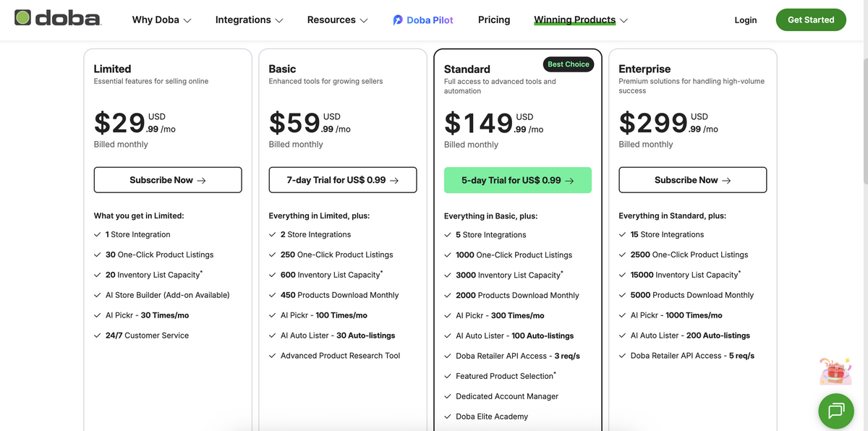The width and height of the screenshot is (868, 431).
Task: Click the Best Choice badge
Action: (x=569, y=64)
